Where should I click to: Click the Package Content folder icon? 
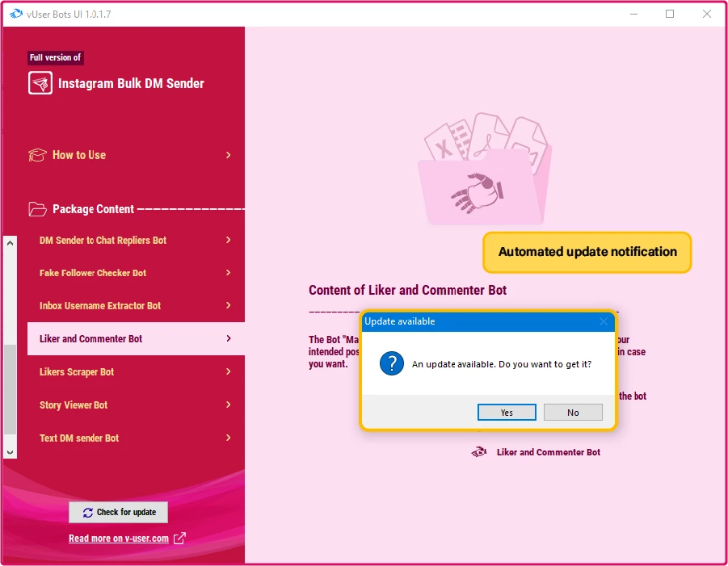pos(37,209)
